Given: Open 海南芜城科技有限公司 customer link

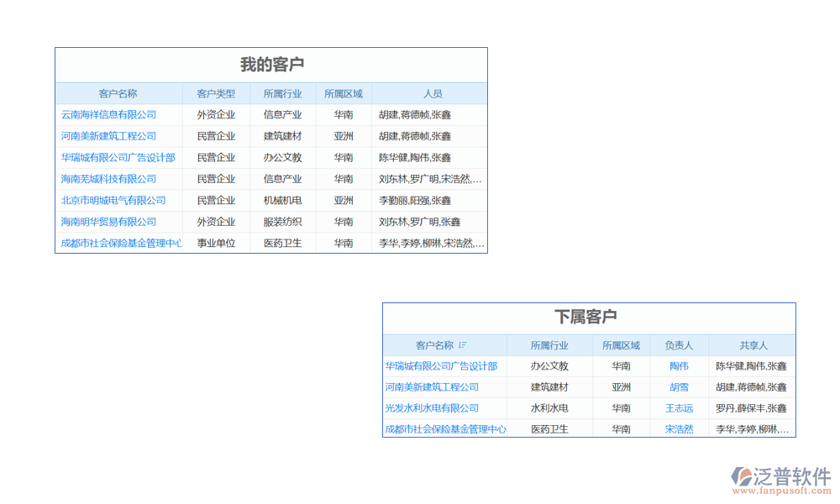Looking at the screenshot, I should [x=108, y=179].
